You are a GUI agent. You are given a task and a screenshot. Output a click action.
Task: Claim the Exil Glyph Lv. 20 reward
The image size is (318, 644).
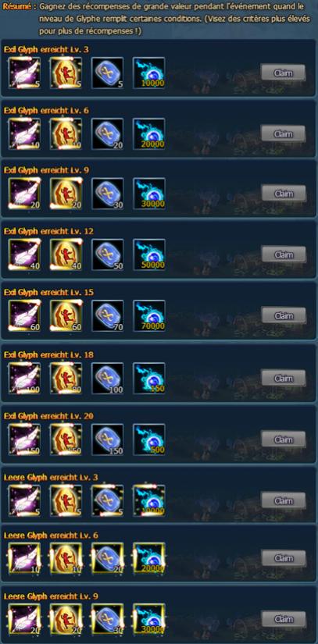pos(284,439)
